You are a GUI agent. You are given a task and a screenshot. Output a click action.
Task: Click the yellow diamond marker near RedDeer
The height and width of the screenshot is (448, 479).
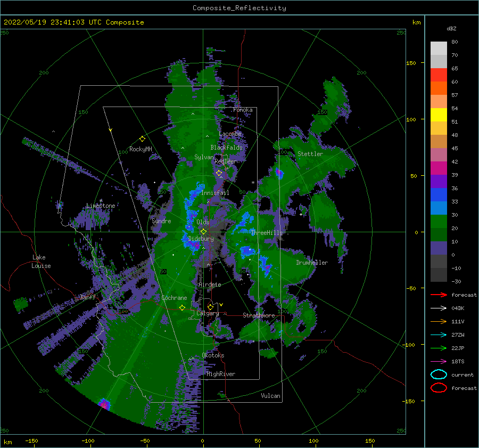[219, 173]
